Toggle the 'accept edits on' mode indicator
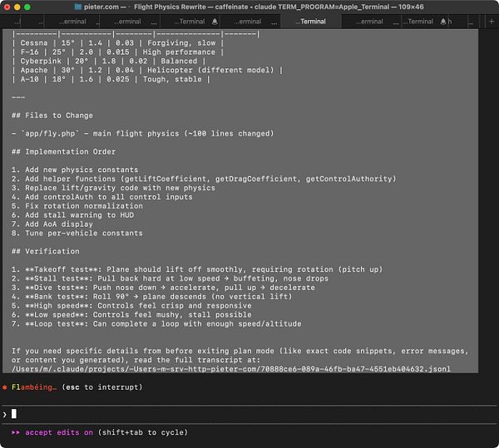The image size is (499, 448). [59, 432]
